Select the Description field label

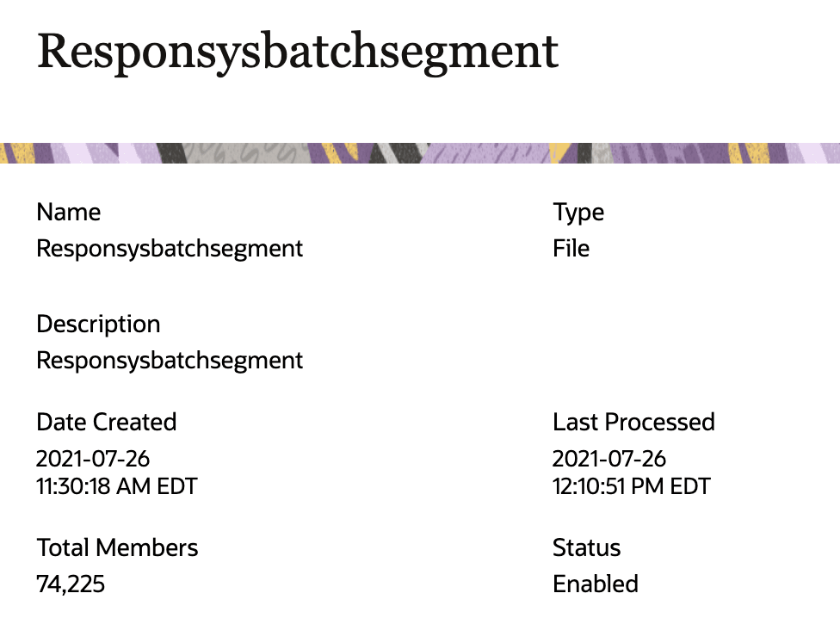[99, 324]
